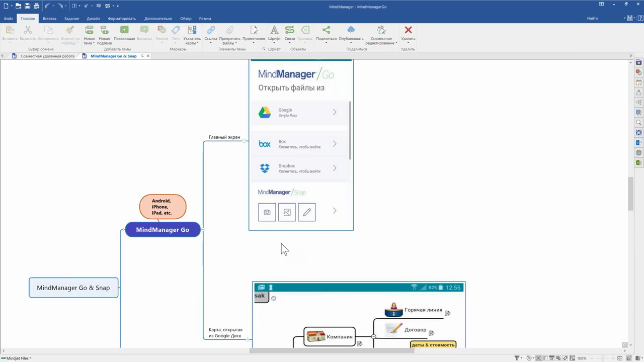Click the Примечания notes icon
Screen dimensions: 644x362
(x=254, y=30)
